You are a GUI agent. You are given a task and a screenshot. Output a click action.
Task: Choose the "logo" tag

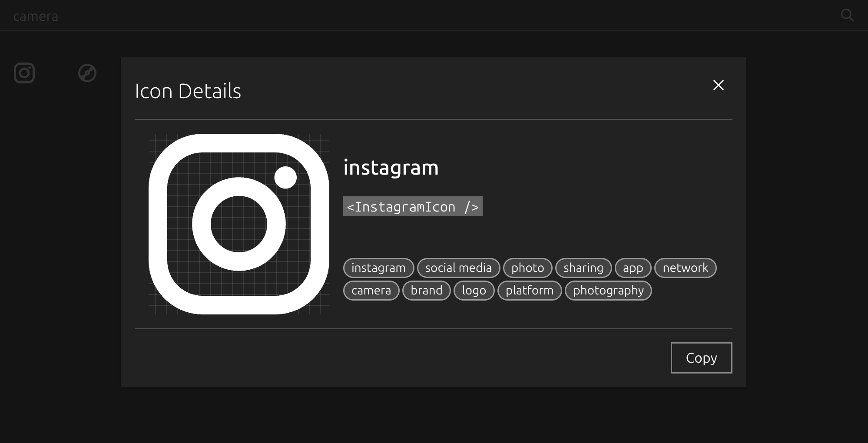(474, 291)
